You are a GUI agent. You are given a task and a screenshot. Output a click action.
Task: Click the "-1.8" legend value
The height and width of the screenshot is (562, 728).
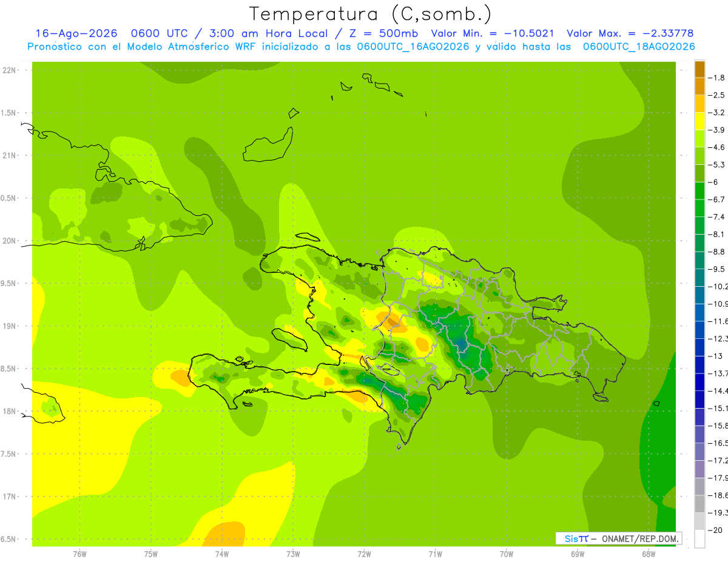tap(717, 78)
